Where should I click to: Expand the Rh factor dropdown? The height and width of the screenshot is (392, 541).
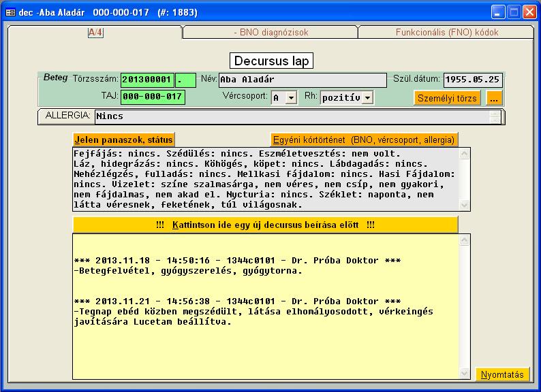pyautogui.click(x=368, y=98)
